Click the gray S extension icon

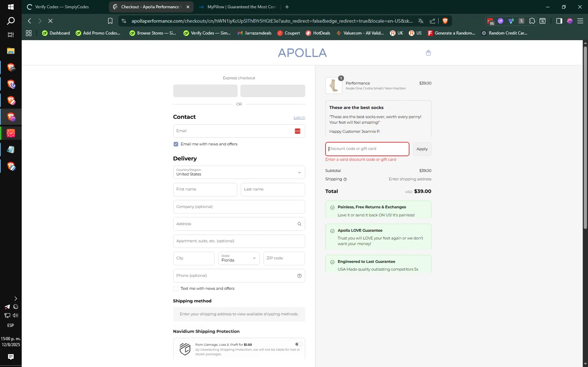pyautogui.click(x=521, y=21)
